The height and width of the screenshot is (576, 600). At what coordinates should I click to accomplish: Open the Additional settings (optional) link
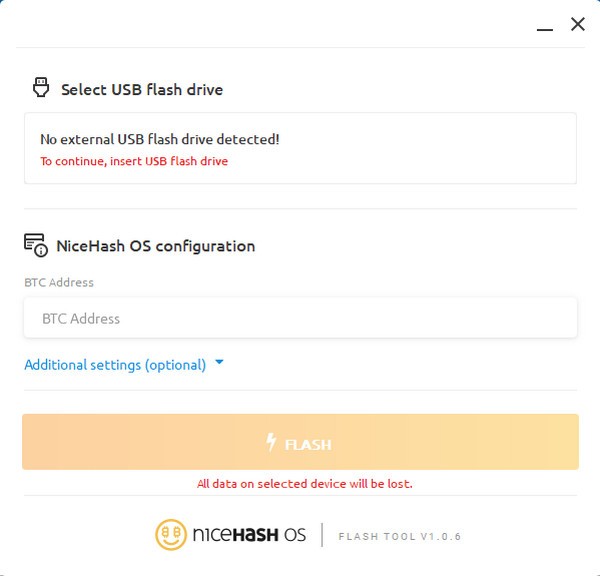tap(115, 365)
